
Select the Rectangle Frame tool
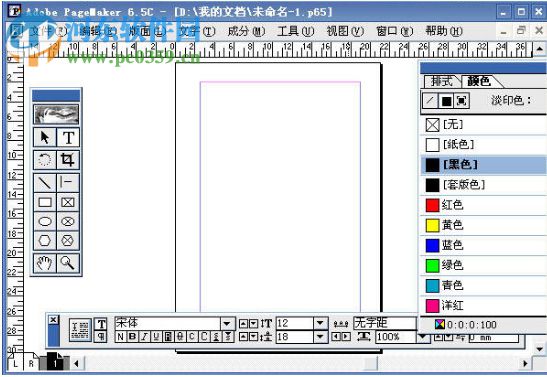point(68,202)
